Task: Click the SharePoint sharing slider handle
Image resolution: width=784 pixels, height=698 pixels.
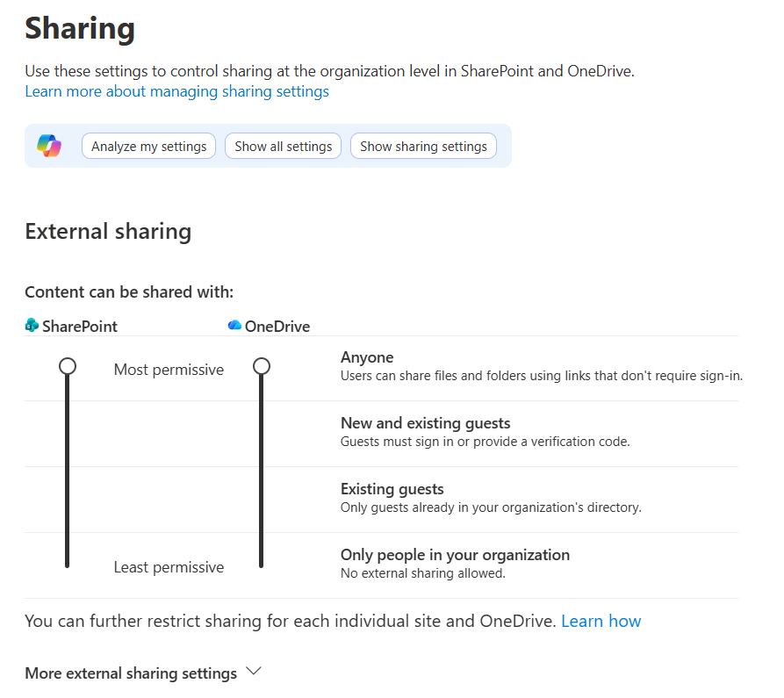Action: (x=68, y=366)
